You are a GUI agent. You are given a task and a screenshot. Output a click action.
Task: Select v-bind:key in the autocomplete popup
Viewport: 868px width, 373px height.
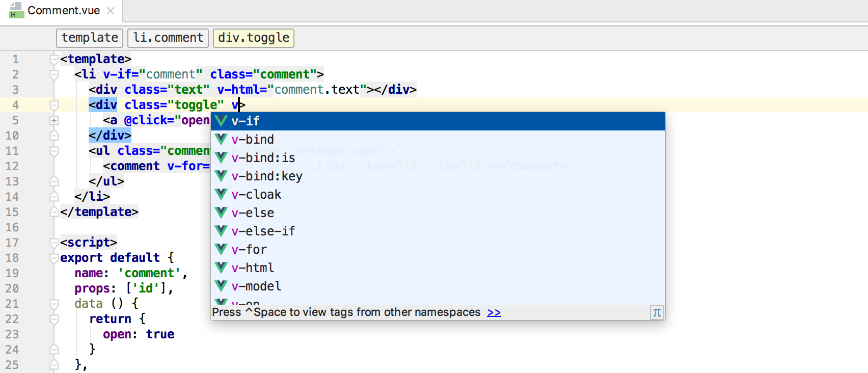click(438, 176)
